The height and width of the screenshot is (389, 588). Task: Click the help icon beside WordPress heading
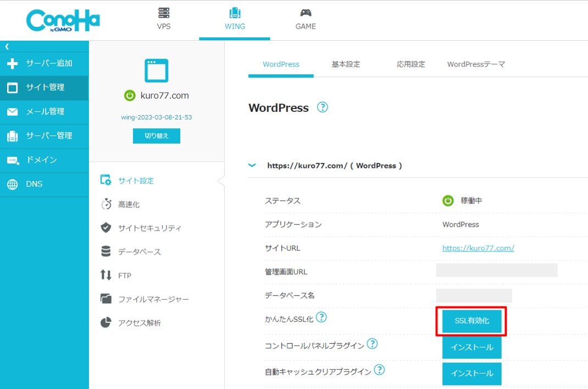coord(323,107)
